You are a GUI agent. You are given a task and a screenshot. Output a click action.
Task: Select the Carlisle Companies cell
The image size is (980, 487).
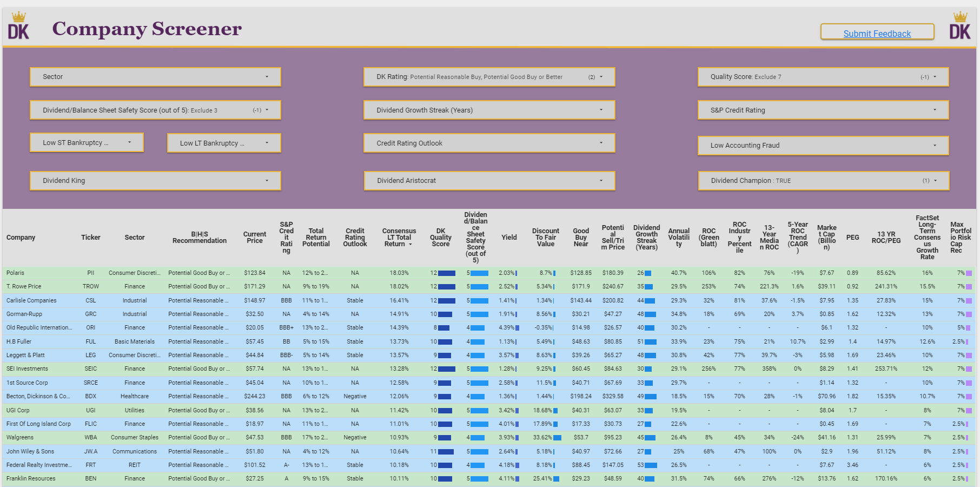[31, 301]
